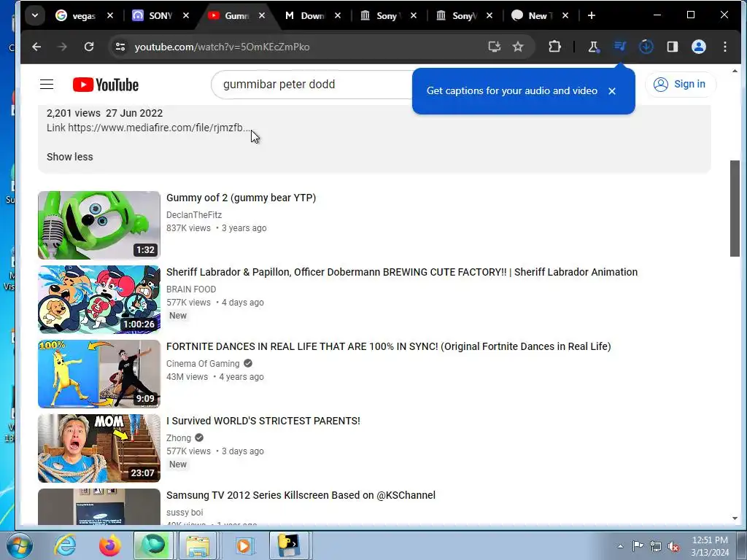Open media control icon in the toolbar
747x560 pixels.
coord(620,47)
